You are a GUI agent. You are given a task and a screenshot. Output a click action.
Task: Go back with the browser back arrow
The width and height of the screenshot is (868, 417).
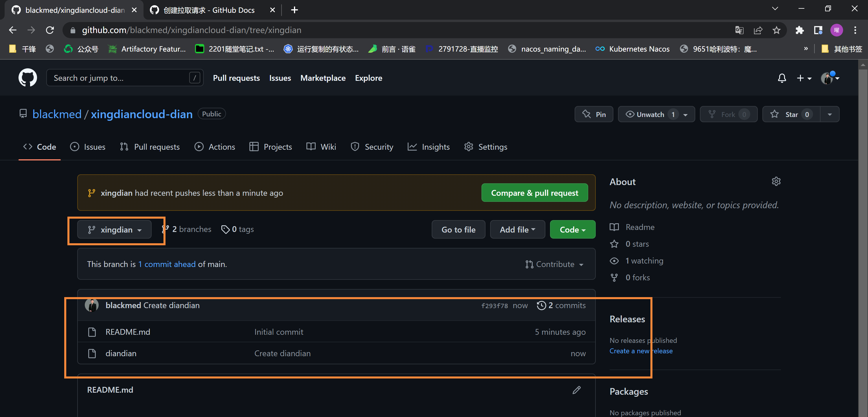(x=13, y=30)
